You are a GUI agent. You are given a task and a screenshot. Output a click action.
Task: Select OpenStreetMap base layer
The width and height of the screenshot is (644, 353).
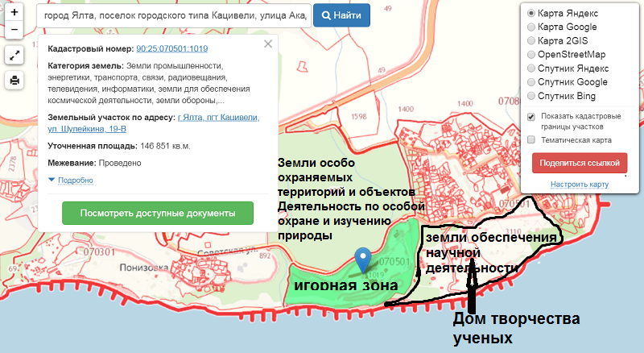pyautogui.click(x=531, y=55)
